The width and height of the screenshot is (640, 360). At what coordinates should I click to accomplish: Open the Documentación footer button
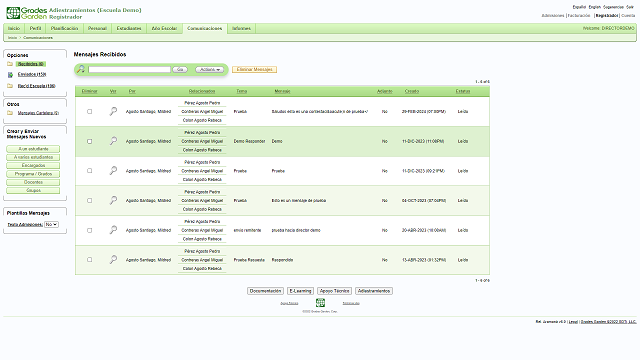point(265,291)
